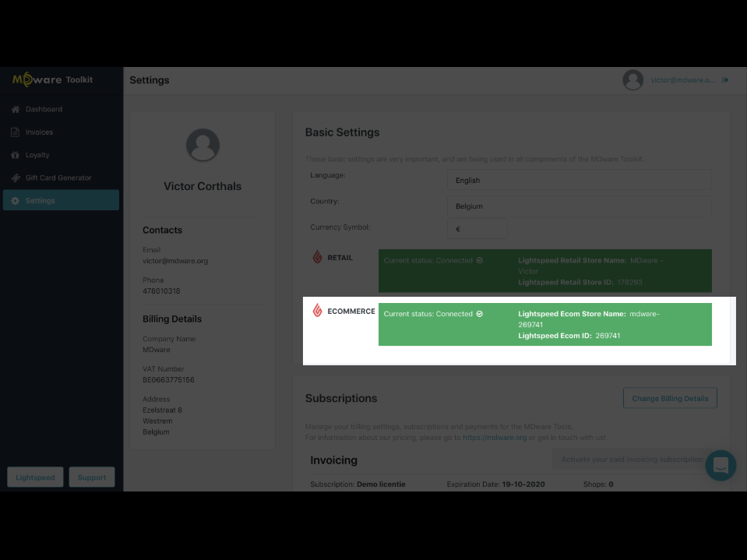The width and height of the screenshot is (747, 560).
Task: Open the Language dropdown showing English
Action: pos(580,180)
